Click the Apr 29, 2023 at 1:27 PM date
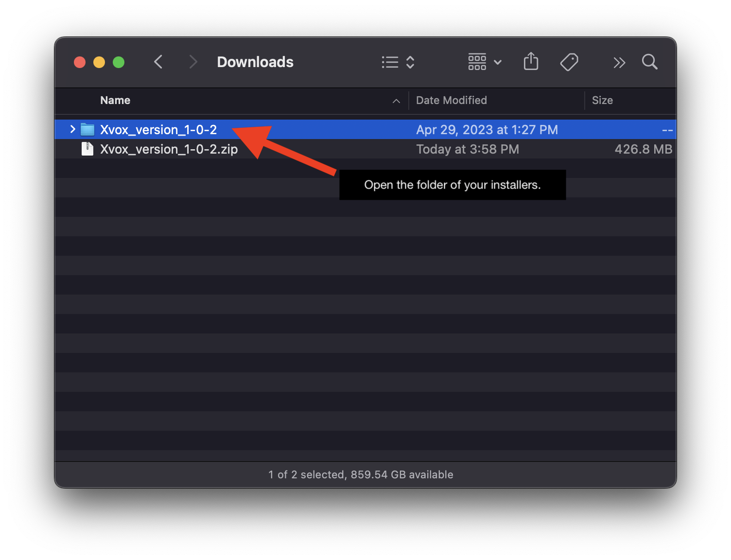The height and width of the screenshot is (560, 731). 487,130
